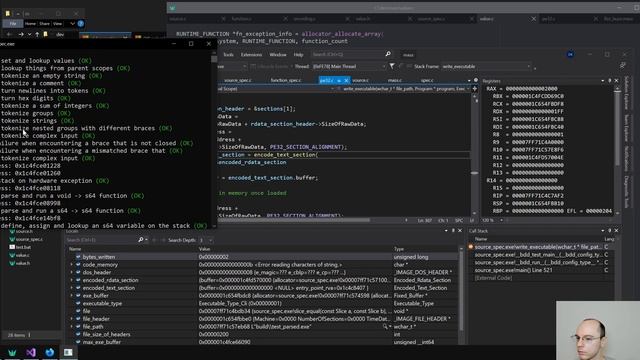Switch to the function_spec.c editor tab
The height and width of the screenshot is (360, 640).
click(x=286, y=80)
